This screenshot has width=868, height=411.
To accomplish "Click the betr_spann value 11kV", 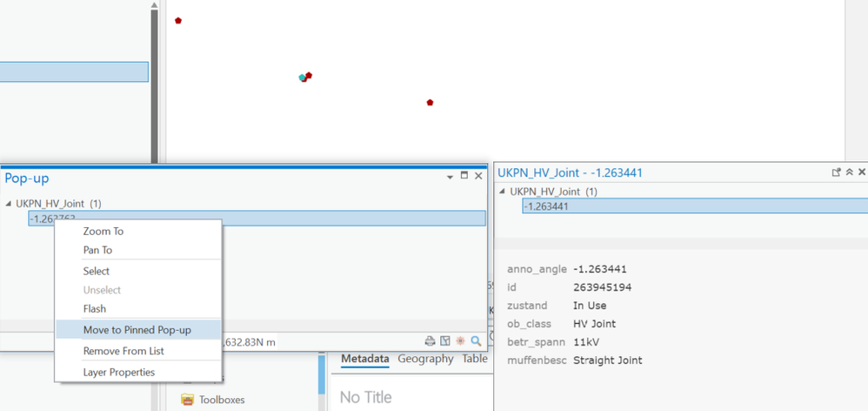I will coord(585,341).
